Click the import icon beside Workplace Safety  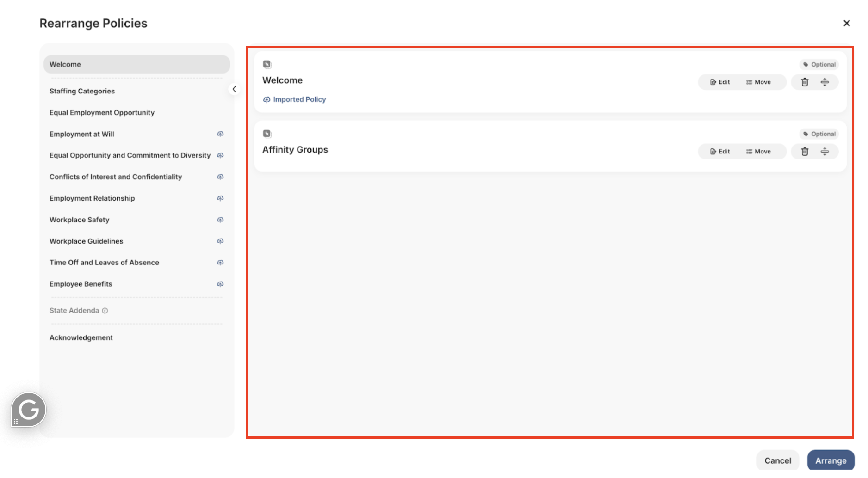coord(220,220)
